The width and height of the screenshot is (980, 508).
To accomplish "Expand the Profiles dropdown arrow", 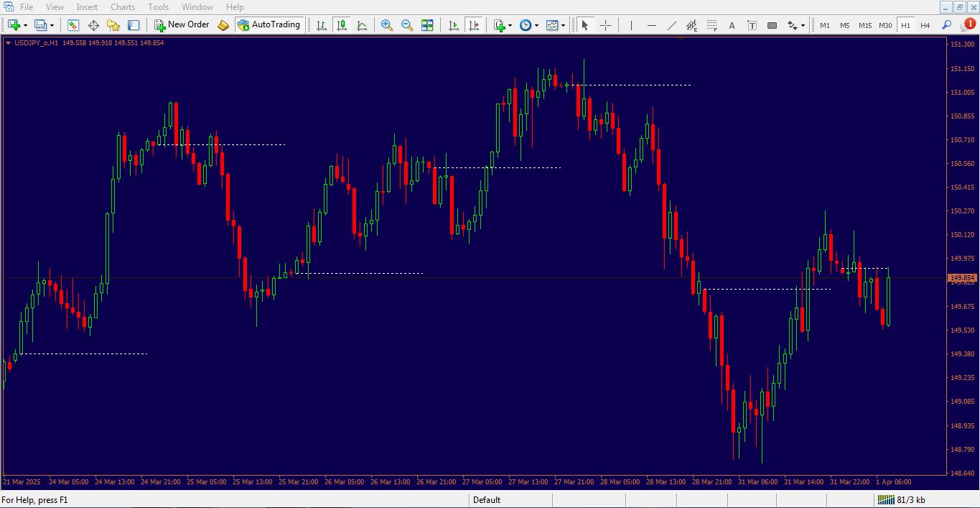I will click(52, 25).
